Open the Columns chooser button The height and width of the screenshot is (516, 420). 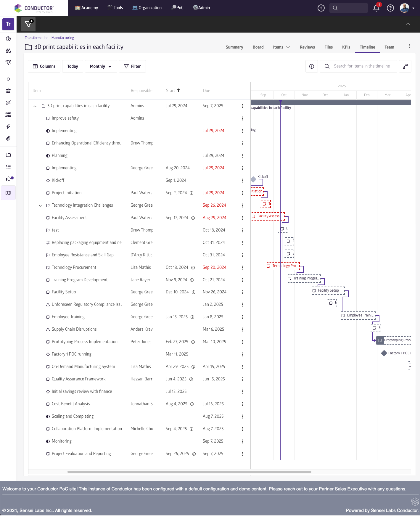coord(44,66)
